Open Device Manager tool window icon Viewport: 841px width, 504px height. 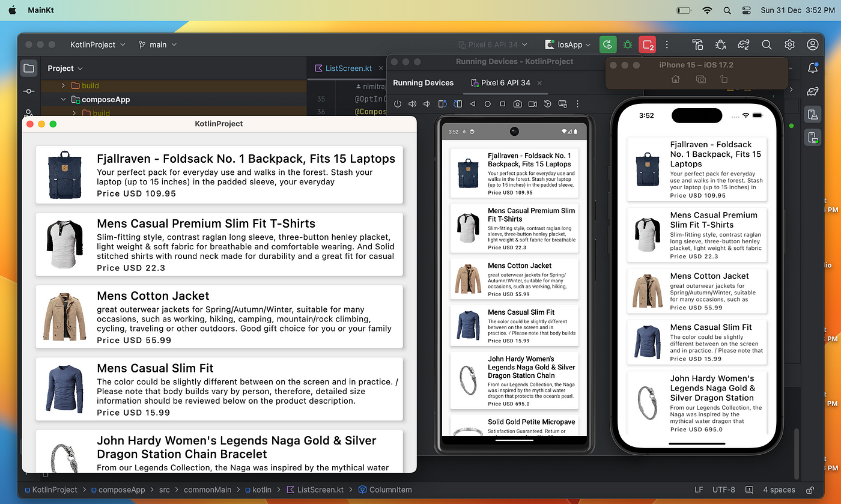coord(813,114)
